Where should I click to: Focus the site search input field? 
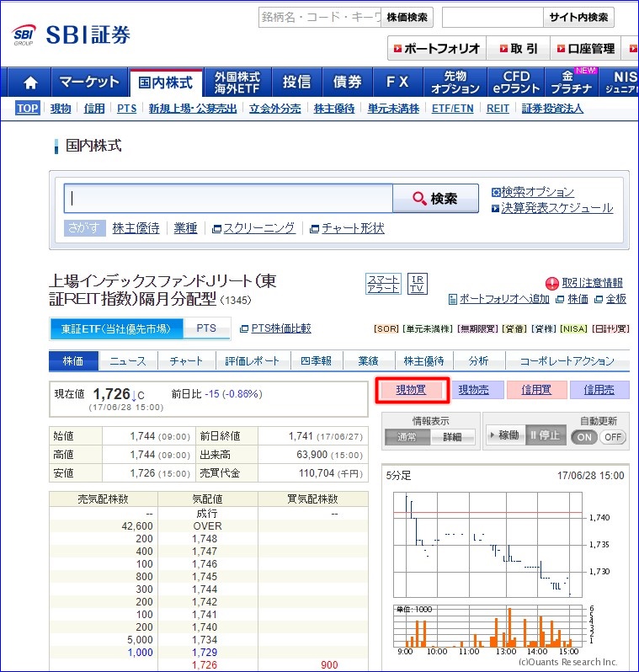pos(493,17)
